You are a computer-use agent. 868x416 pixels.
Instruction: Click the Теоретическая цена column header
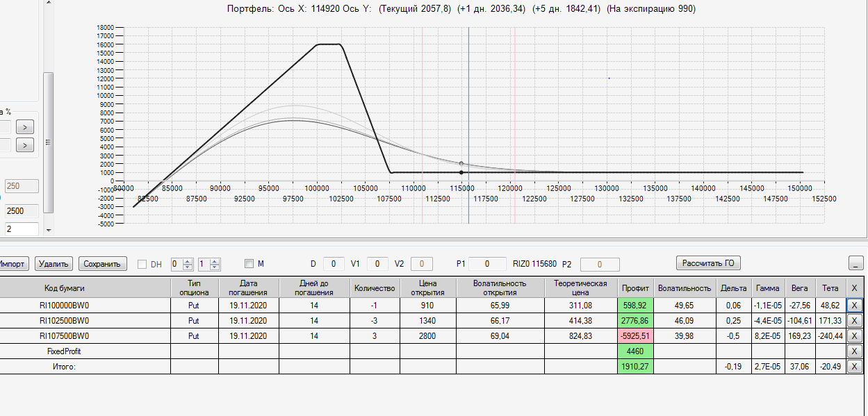click(580, 288)
